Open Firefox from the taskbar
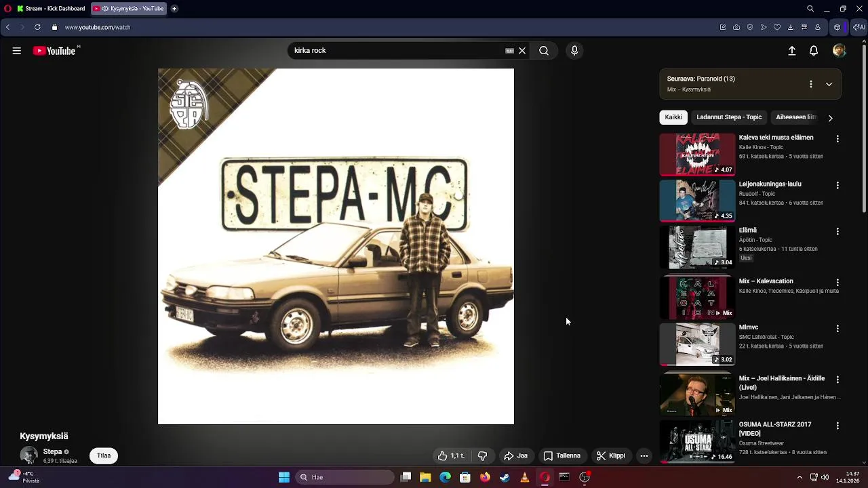Viewport: 868px width, 488px height. tap(485, 477)
